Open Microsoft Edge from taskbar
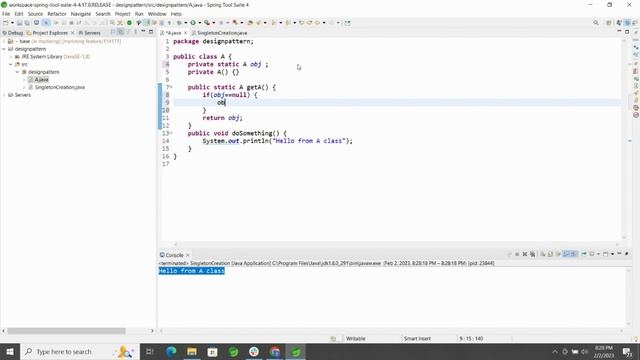Image resolution: width=640 pixels, height=360 pixels. click(171, 351)
